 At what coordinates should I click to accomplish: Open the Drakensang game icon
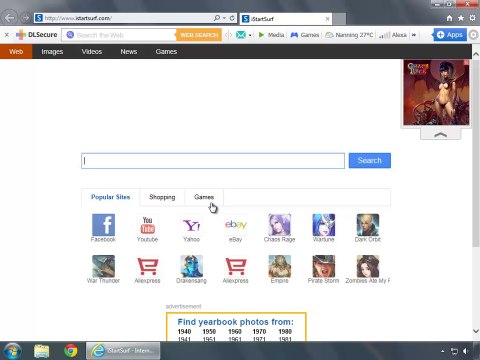coord(191,266)
